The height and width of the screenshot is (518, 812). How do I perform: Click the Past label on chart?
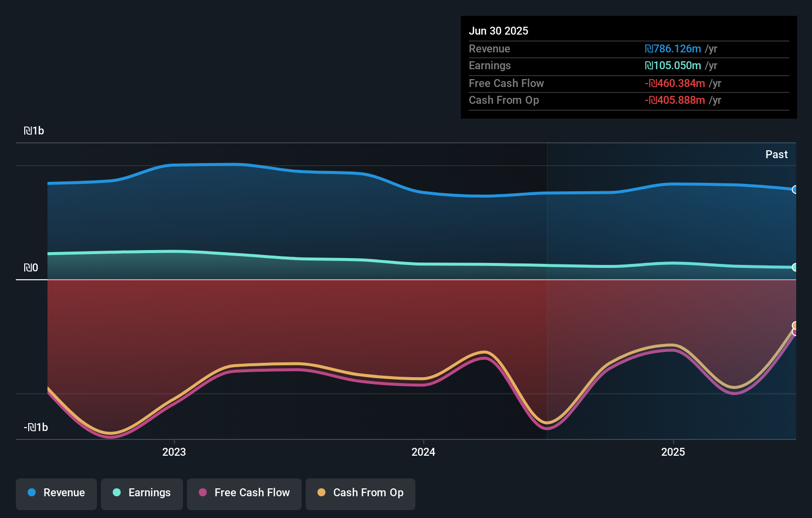click(x=776, y=155)
